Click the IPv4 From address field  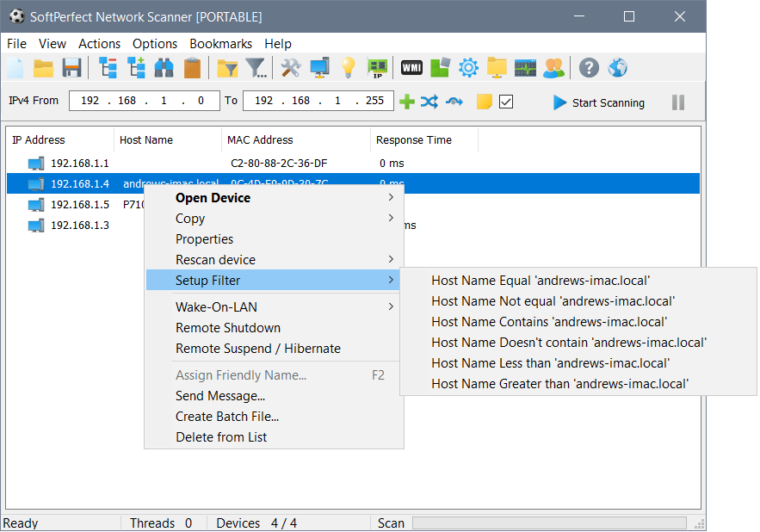coord(144,101)
